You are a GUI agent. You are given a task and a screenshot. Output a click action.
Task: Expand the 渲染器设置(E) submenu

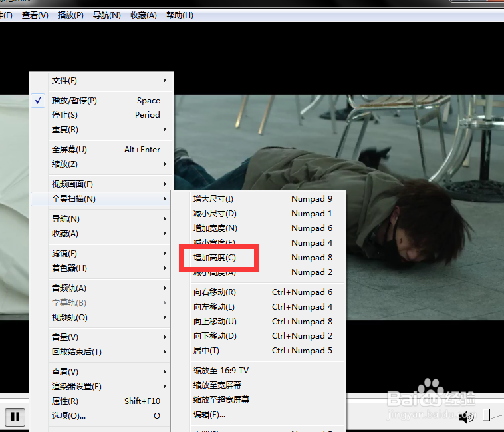pyautogui.click(x=102, y=386)
